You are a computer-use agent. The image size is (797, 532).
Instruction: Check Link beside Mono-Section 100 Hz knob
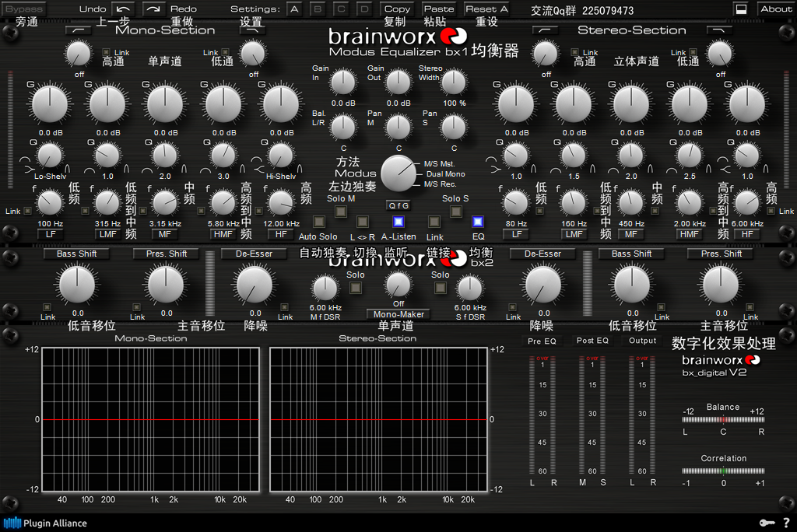click(27, 211)
